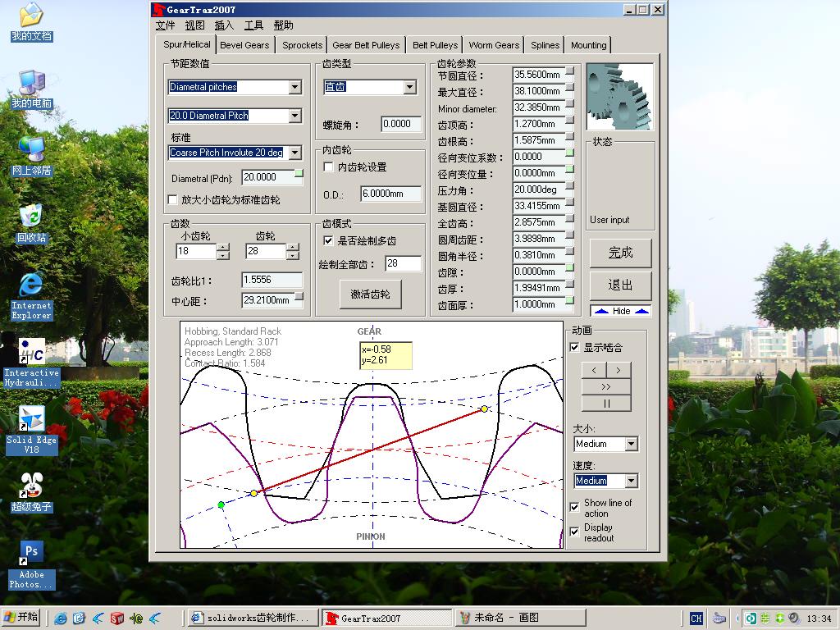Pause animation with || button
The width and height of the screenshot is (840, 630).
(x=606, y=404)
